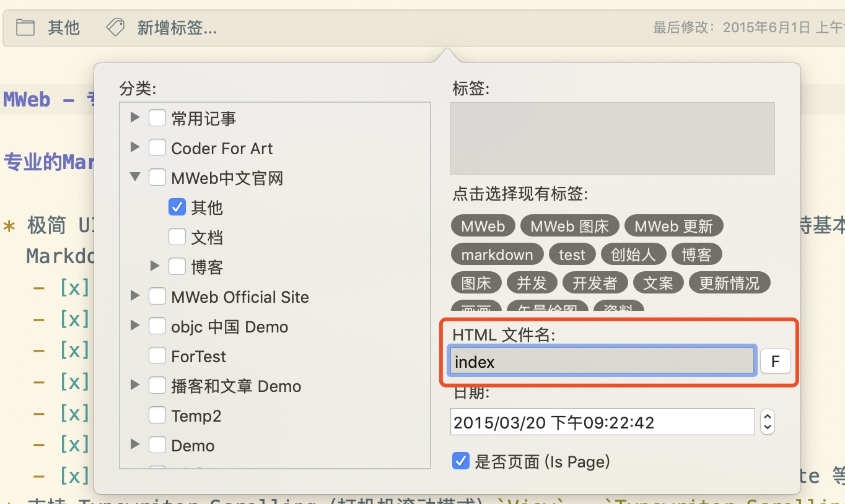Expand the MWeb Official Site category
The height and width of the screenshot is (504, 845).
click(x=135, y=297)
